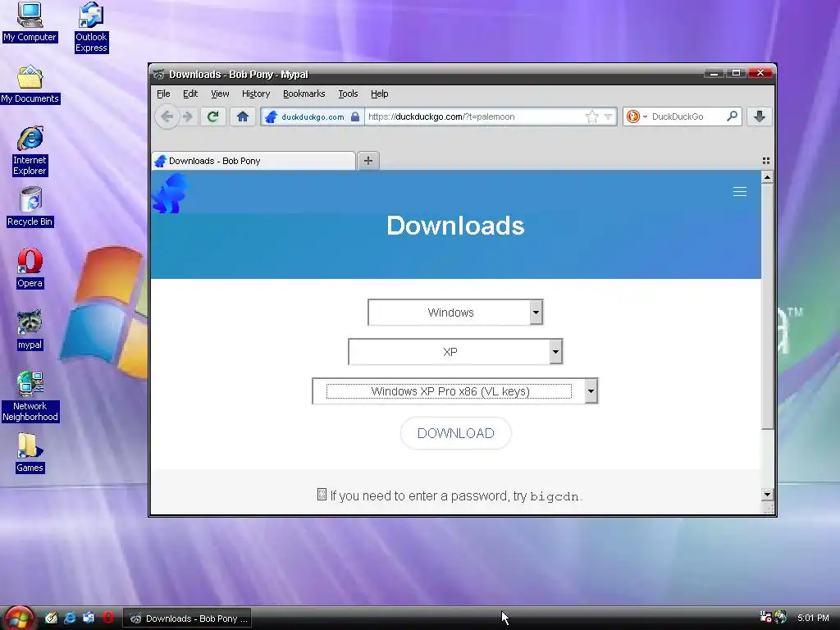The image size is (840, 630).
Task: Open the URL bar history dropdown arrow
Action: [608, 116]
